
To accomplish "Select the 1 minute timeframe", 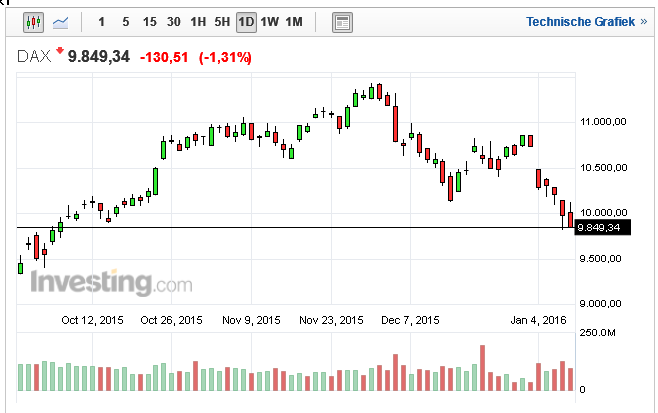I will tap(101, 22).
